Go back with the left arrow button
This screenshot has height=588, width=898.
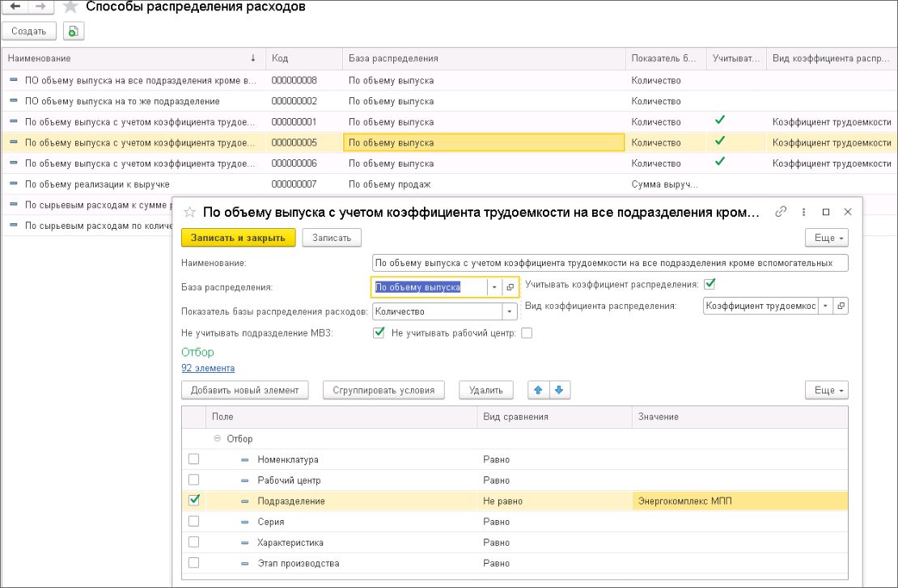pyautogui.click(x=15, y=6)
